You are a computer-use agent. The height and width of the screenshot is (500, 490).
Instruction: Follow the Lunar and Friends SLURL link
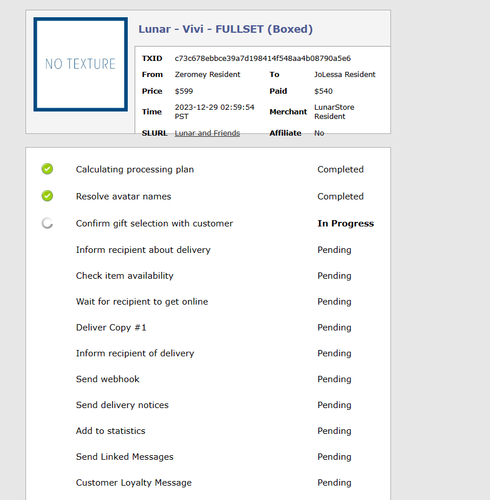pos(207,133)
